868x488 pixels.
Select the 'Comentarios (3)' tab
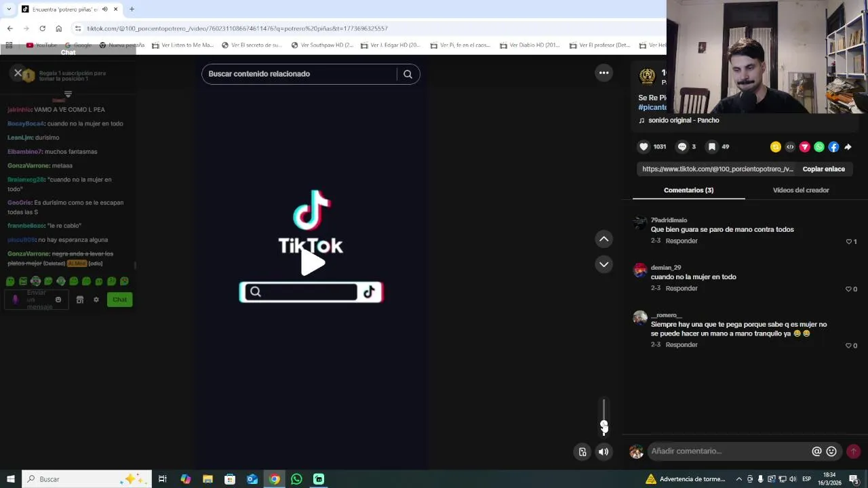[688, 190]
